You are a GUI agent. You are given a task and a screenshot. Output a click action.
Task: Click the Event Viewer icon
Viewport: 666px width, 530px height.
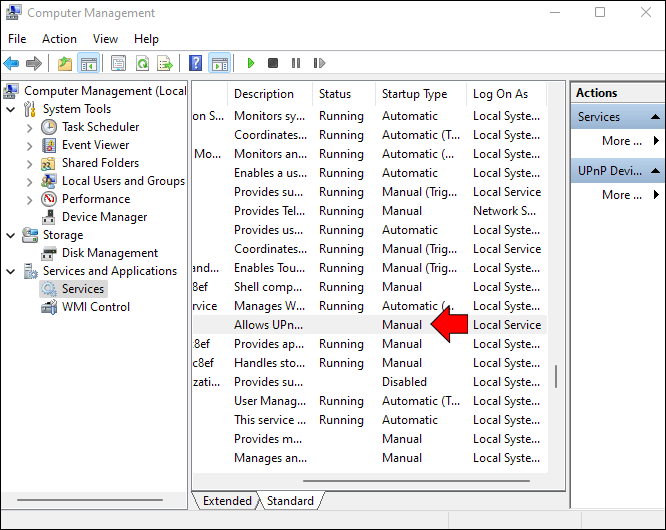pos(49,145)
